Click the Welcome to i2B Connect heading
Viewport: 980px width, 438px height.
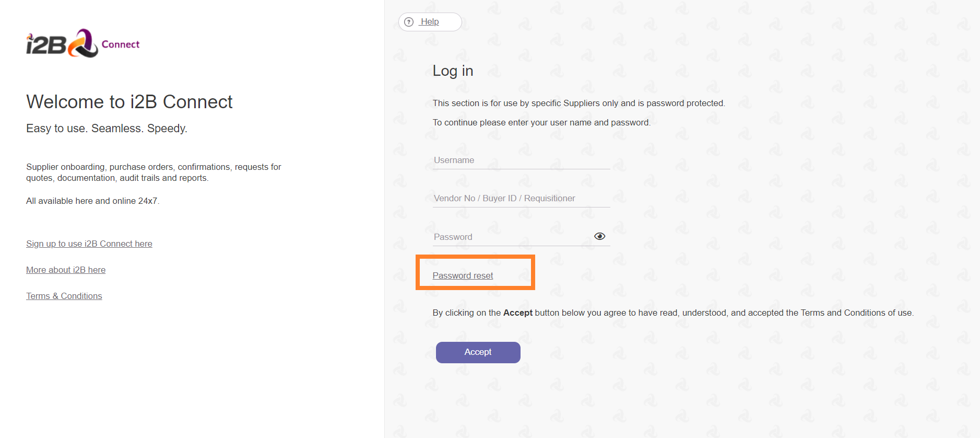point(129,102)
